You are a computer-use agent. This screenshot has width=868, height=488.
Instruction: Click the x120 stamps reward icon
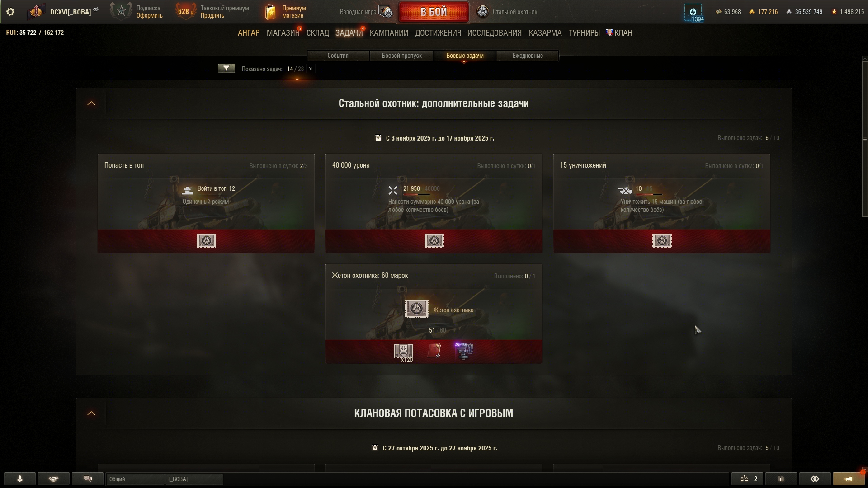pyautogui.click(x=403, y=352)
